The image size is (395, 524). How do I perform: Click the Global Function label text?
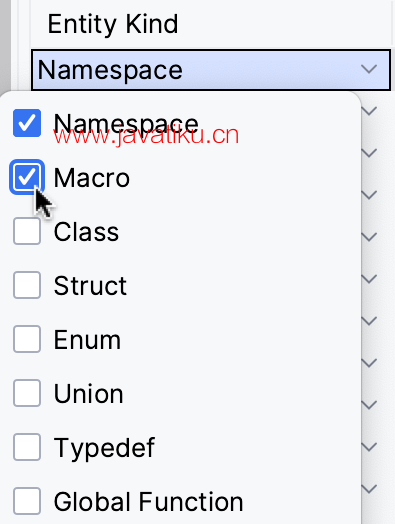tap(148, 502)
